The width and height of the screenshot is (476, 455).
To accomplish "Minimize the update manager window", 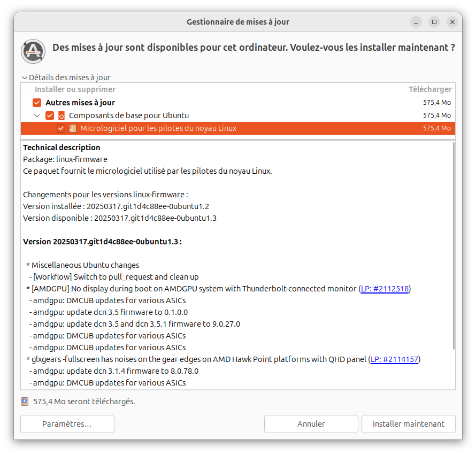I will pos(416,22).
